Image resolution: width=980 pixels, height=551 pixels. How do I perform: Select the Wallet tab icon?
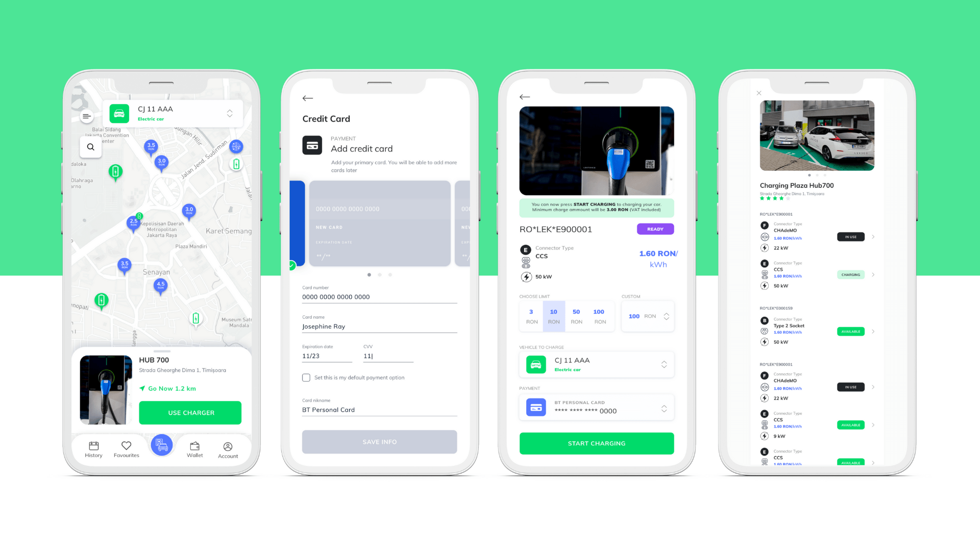click(x=195, y=445)
